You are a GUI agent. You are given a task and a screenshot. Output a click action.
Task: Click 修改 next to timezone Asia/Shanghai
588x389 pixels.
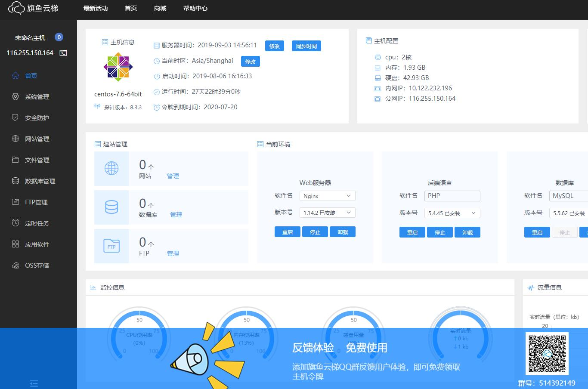pyautogui.click(x=251, y=62)
